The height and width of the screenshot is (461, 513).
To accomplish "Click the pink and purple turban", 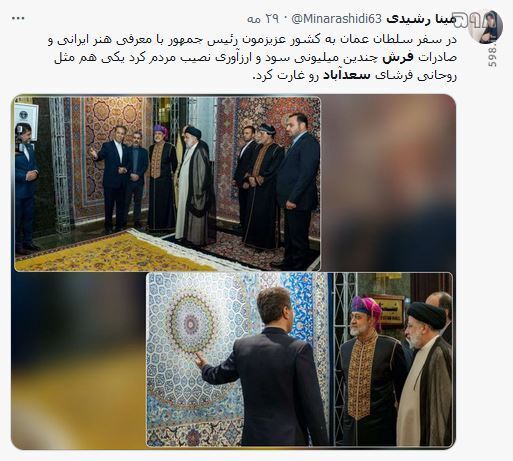I will 366,309.
